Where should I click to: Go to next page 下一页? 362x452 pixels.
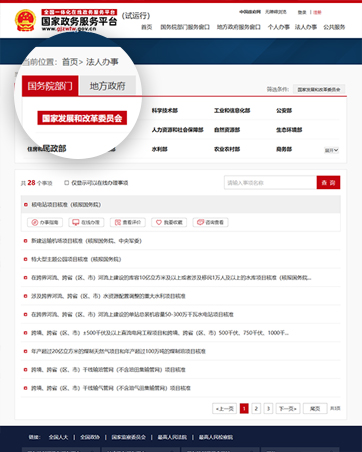tap(288, 408)
